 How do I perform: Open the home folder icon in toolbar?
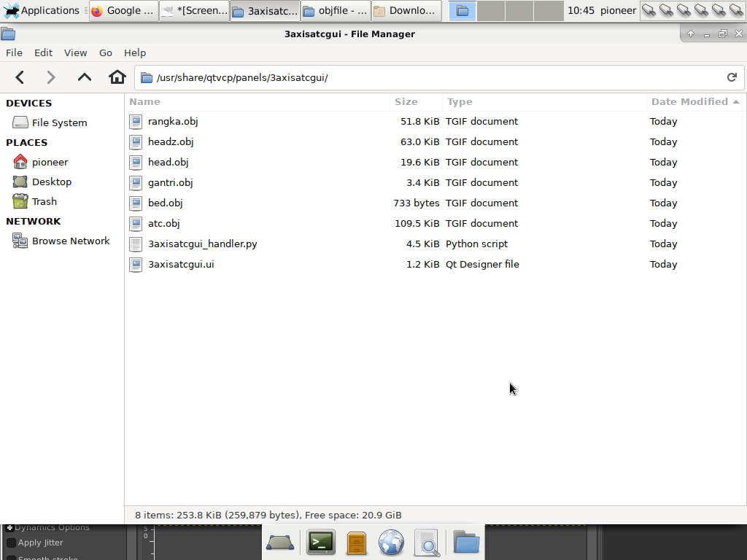117,77
